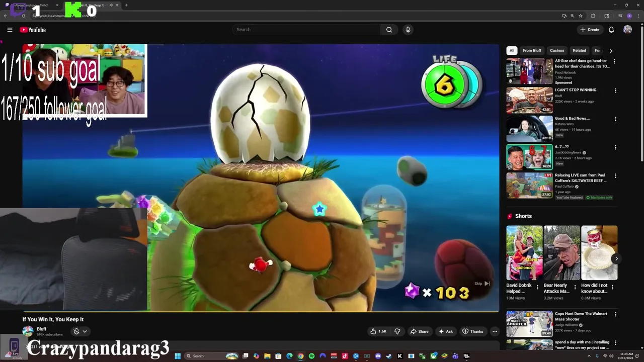Screen dimensions: 644x362
Task: Open Google Chrome from the taskbar
Action: point(300,356)
